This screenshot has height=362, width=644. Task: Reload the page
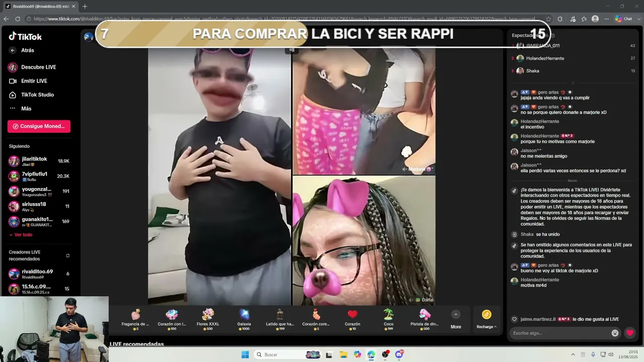18,19
